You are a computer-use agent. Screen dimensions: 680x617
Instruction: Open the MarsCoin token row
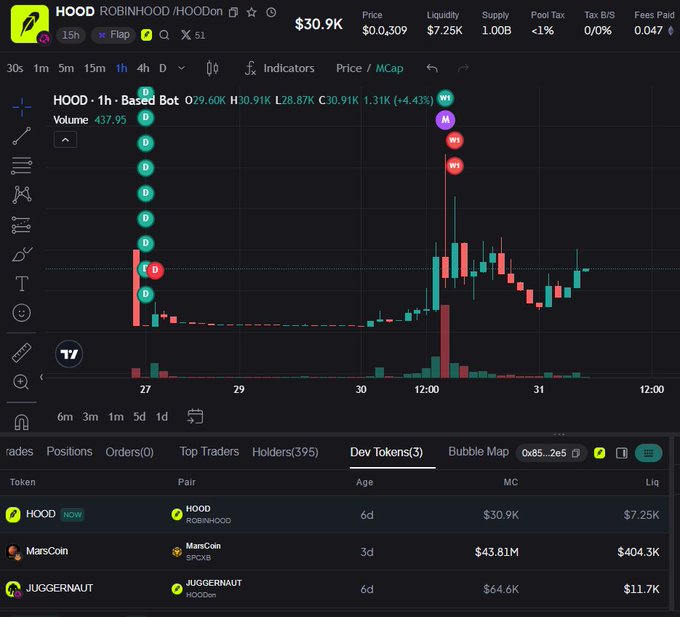tap(334, 552)
